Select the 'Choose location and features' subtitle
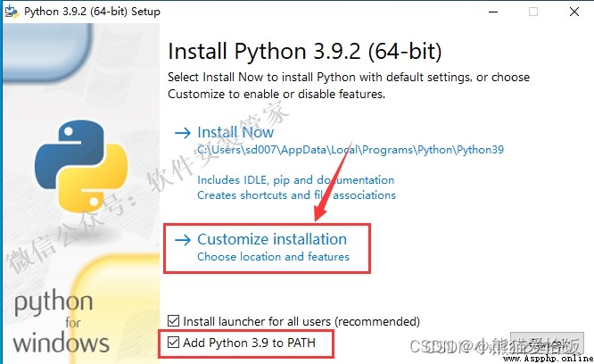 tap(273, 257)
